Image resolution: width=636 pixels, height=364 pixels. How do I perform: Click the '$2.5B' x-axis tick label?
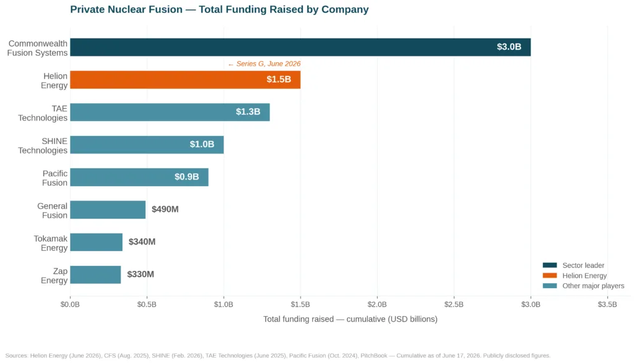click(454, 305)
